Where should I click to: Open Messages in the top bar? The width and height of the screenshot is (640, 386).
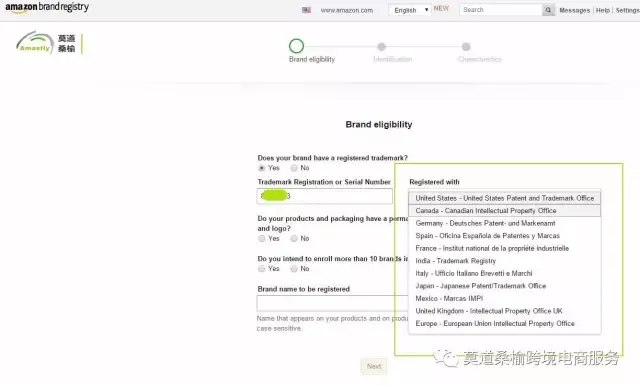pos(574,10)
